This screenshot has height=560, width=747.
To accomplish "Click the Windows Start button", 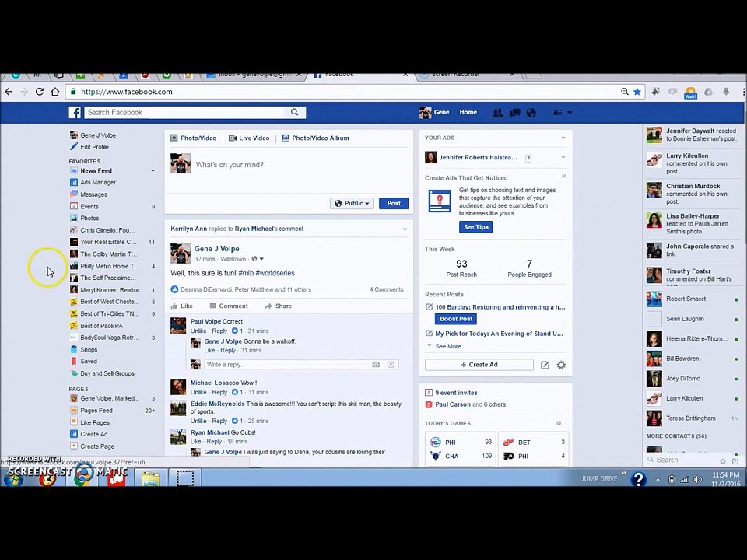I will tap(13, 478).
